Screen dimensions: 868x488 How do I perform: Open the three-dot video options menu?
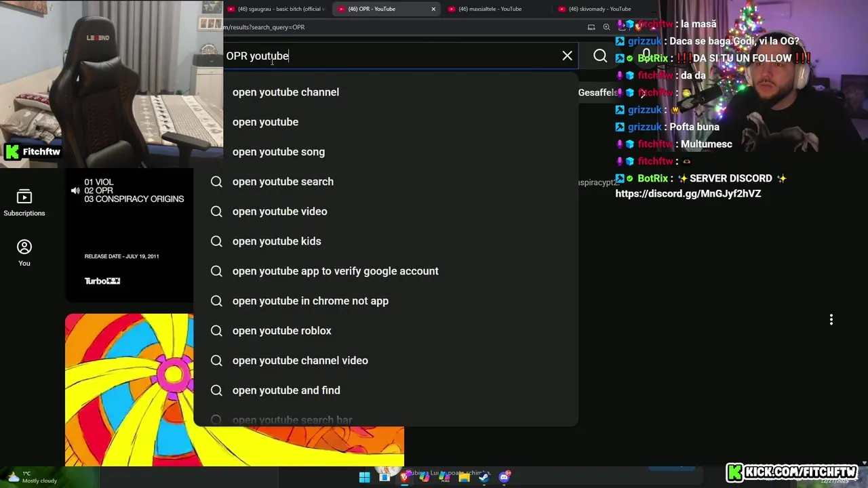(831, 319)
